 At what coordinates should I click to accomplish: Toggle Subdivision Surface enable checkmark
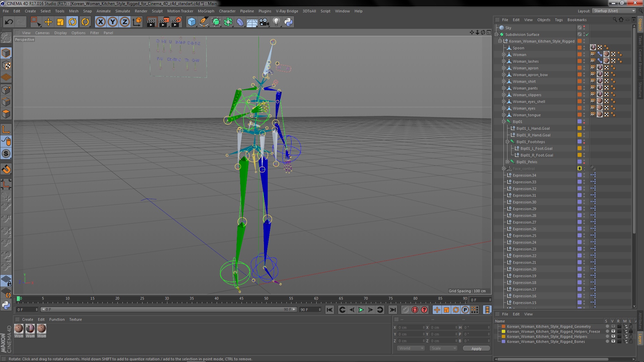587,35
